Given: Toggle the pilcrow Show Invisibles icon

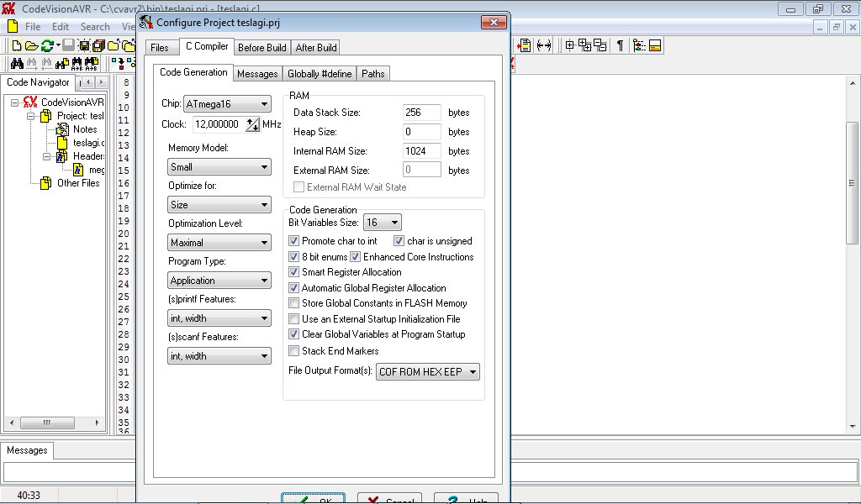Looking at the screenshot, I should (x=620, y=45).
